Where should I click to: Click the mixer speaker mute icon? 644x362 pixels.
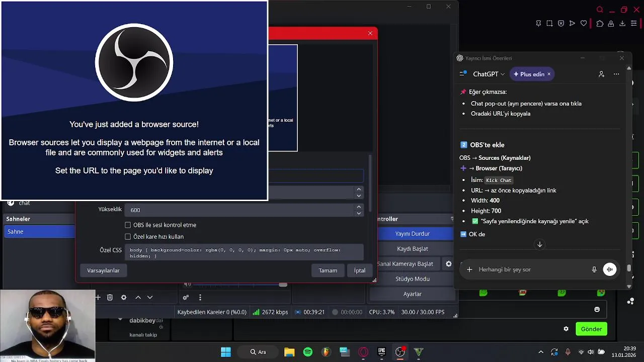188,285
